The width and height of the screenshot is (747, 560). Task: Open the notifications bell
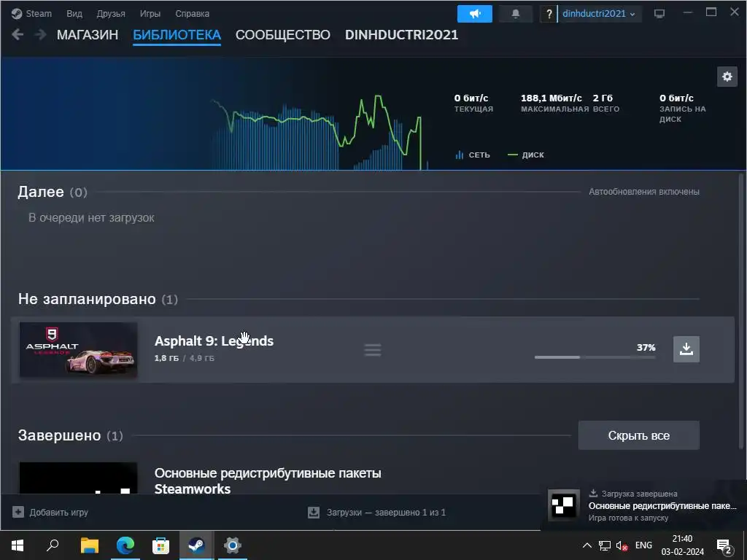[x=516, y=14]
